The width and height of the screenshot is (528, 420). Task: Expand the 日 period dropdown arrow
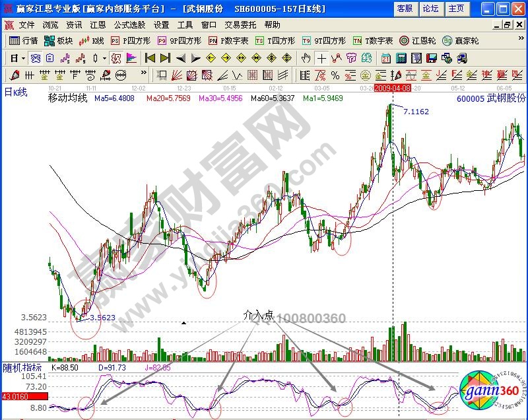[24, 57]
